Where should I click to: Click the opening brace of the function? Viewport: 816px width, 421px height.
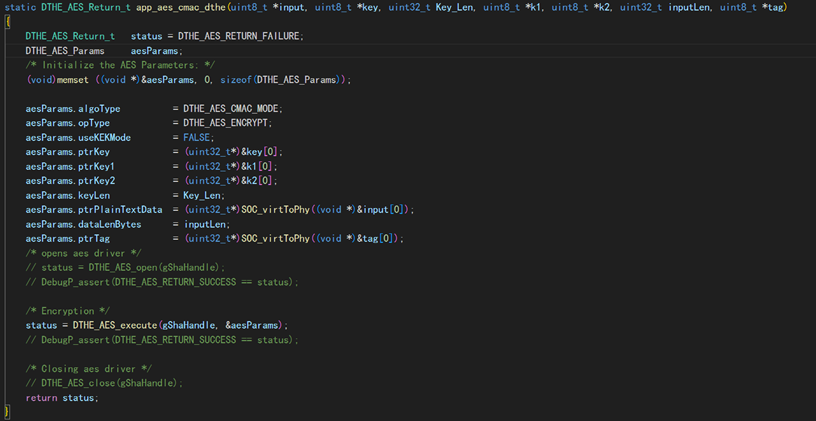tap(7, 22)
